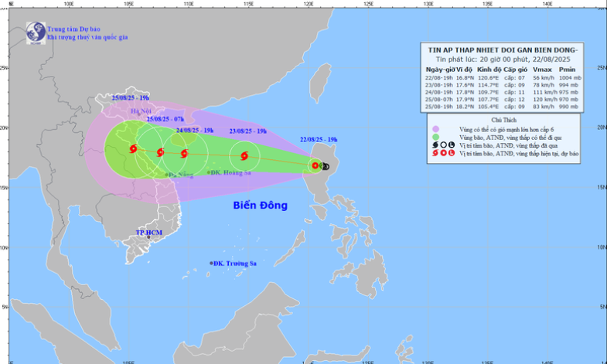This screenshot has width=607, height=364.
Task: Click 'Vùng có thể có gió mạnh lớn hơn cấp 6'
Action: tap(506, 130)
